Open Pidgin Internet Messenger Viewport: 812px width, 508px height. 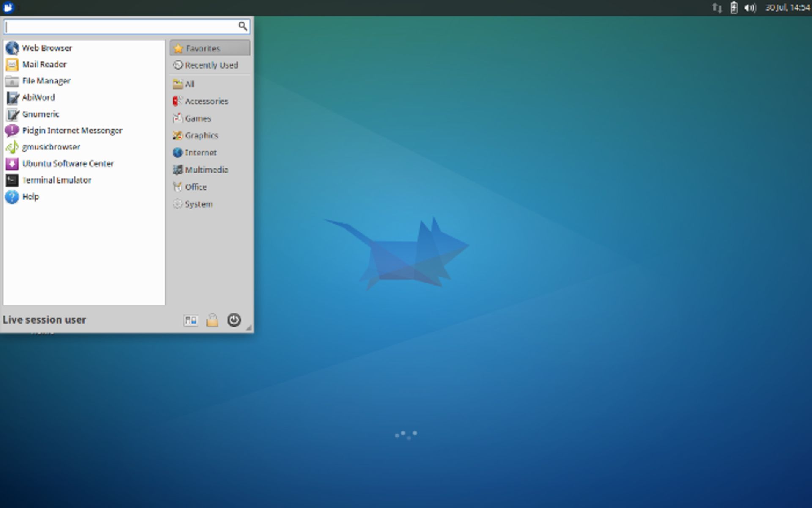tap(72, 130)
